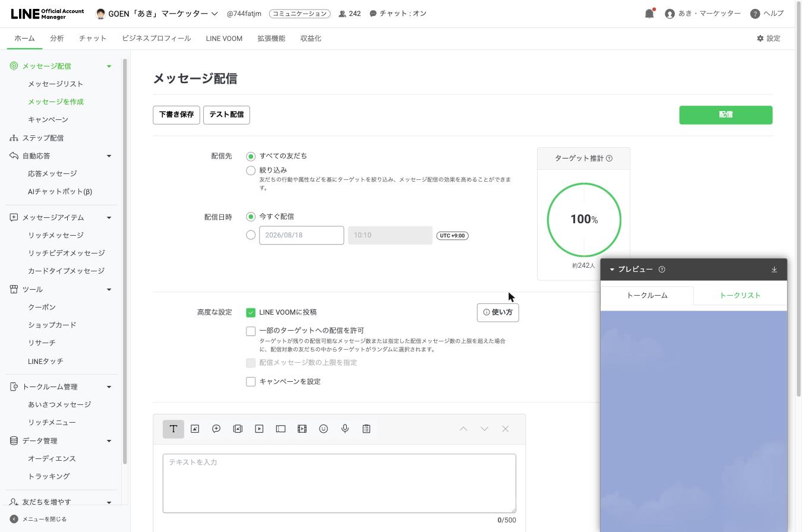Select the rich message type icon
802x532 pixels.
[x=238, y=429]
